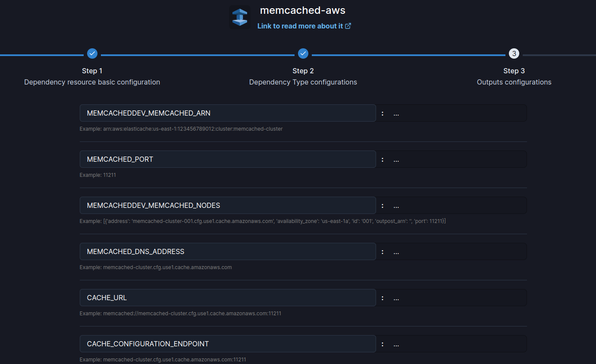
Task: Click the value field for CACHE_CONFIGURATION_ENDPOINT
Action: click(x=451, y=344)
